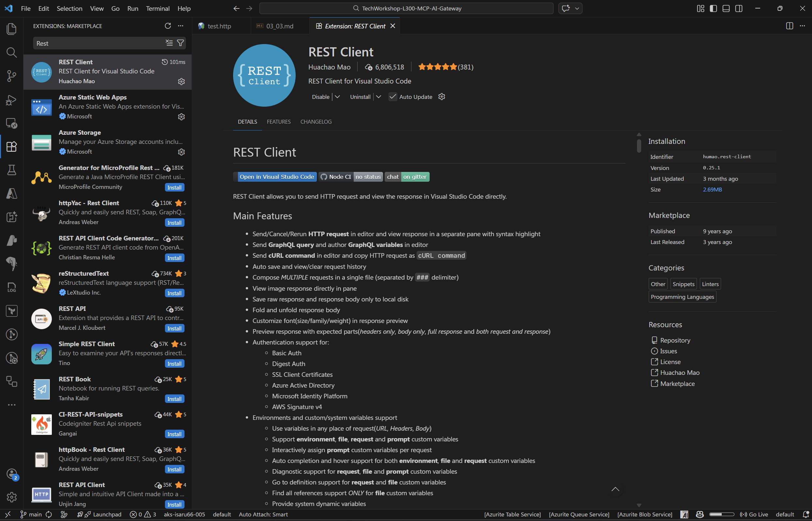Switch to the CHANGELOG tab

(x=316, y=121)
